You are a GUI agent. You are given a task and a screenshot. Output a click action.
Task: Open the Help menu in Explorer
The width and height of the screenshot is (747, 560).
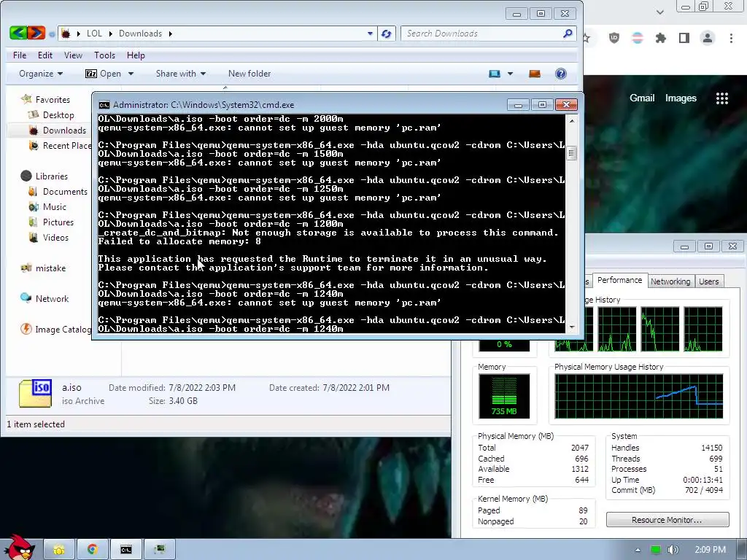point(136,55)
